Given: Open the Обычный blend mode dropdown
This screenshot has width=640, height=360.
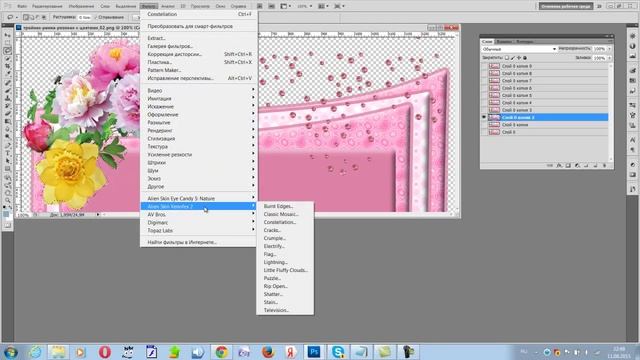Looking at the screenshot, I should 519,49.
